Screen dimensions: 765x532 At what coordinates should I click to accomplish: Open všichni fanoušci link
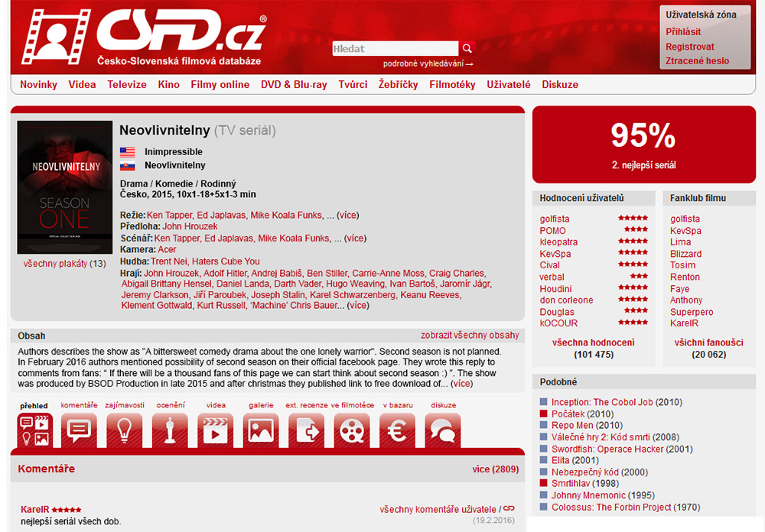709,342
